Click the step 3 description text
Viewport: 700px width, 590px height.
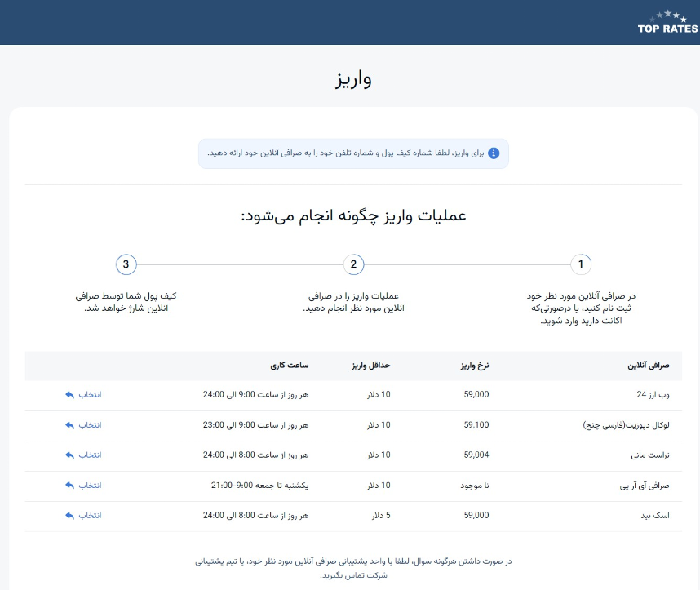[126, 302]
